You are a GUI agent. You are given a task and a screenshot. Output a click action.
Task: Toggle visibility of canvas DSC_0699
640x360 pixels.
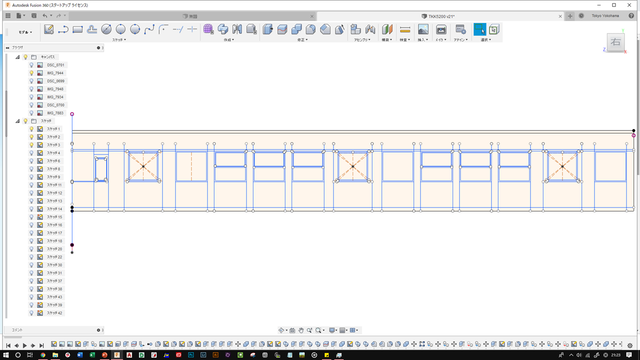tap(31, 81)
